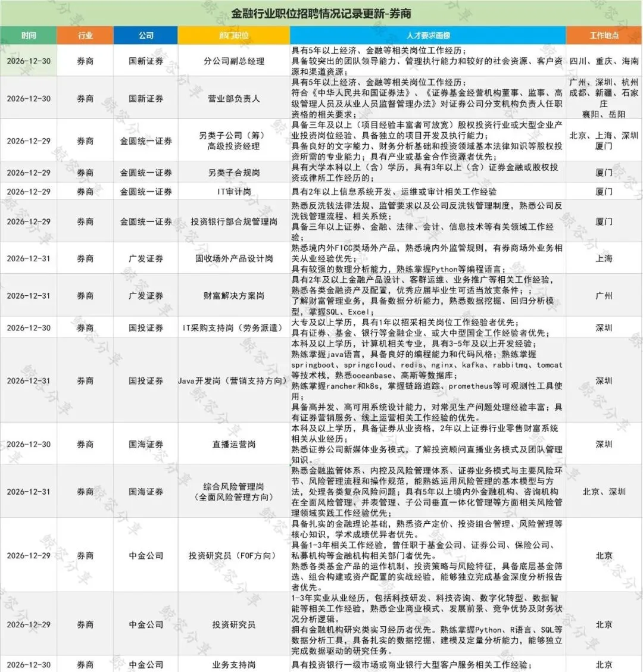The image size is (643, 672).
Task: Click the 行业 column header
Action: [85, 36]
